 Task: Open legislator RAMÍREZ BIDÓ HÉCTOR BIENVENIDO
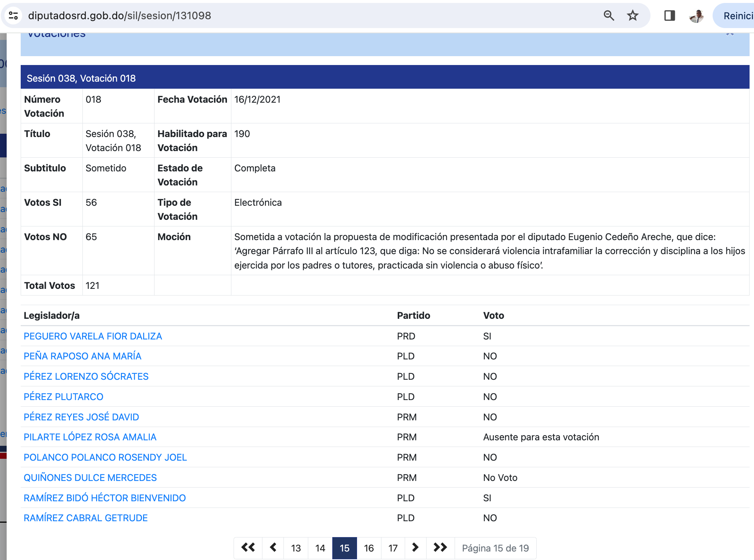pyautogui.click(x=105, y=498)
